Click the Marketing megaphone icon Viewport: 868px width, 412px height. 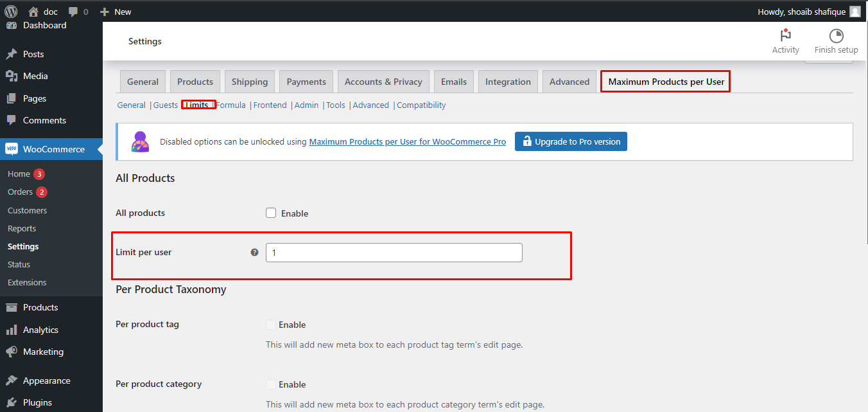(12, 352)
